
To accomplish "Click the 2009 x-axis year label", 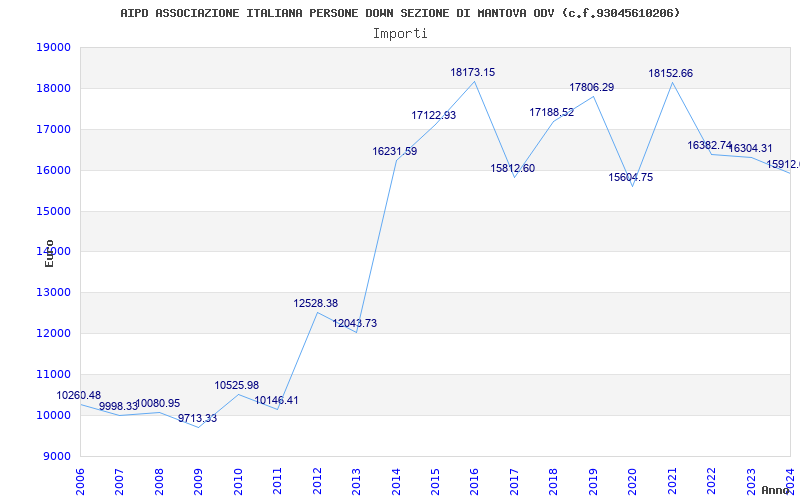I will click(198, 482).
